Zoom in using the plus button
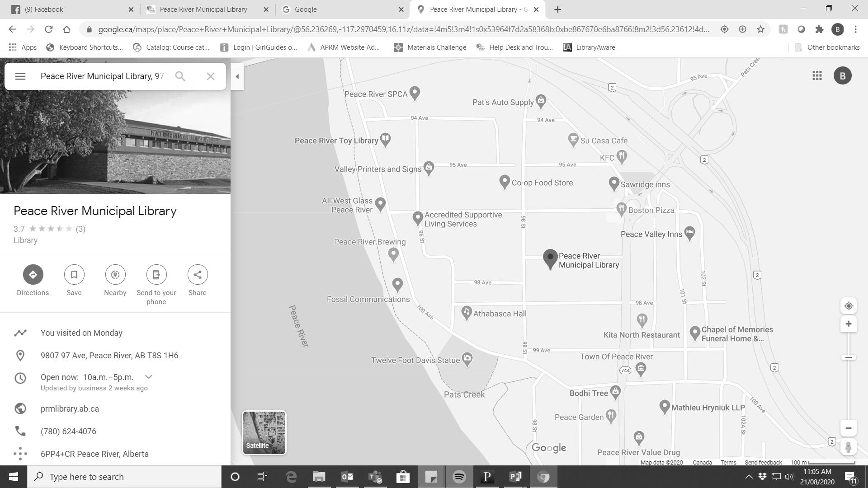This screenshot has width=868, height=488. (849, 324)
